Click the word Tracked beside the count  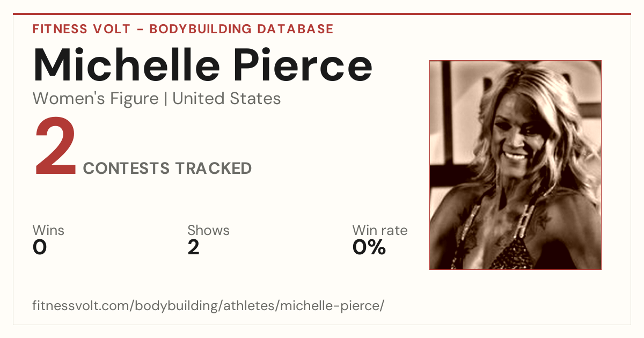pyautogui.click(x=213, y=168)
